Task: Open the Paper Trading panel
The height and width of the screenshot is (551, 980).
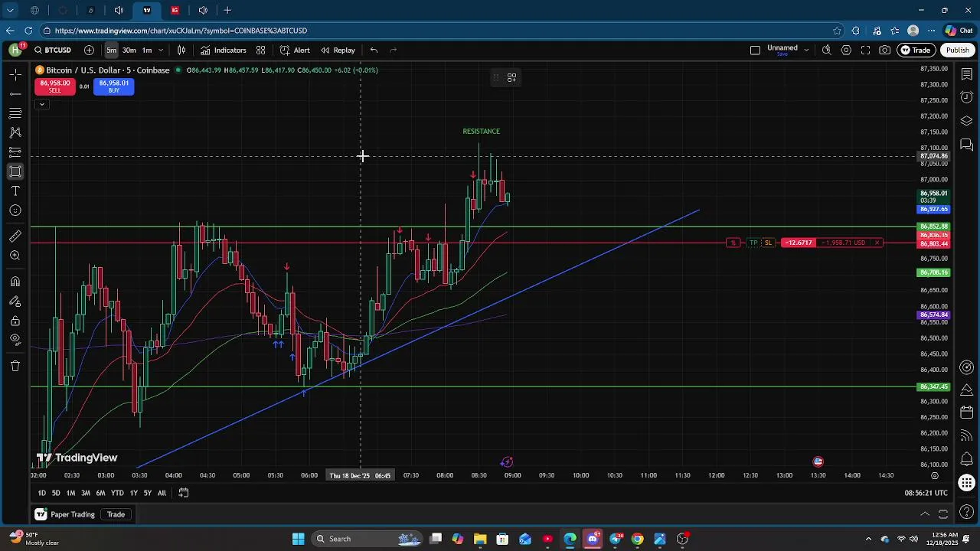Action: (65, 514)
